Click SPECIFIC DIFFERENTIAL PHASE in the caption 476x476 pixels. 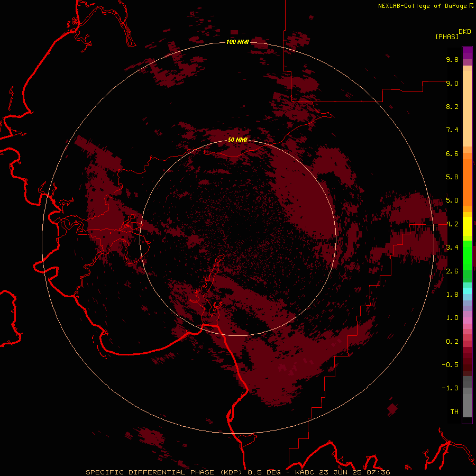(x=150, y=472)
